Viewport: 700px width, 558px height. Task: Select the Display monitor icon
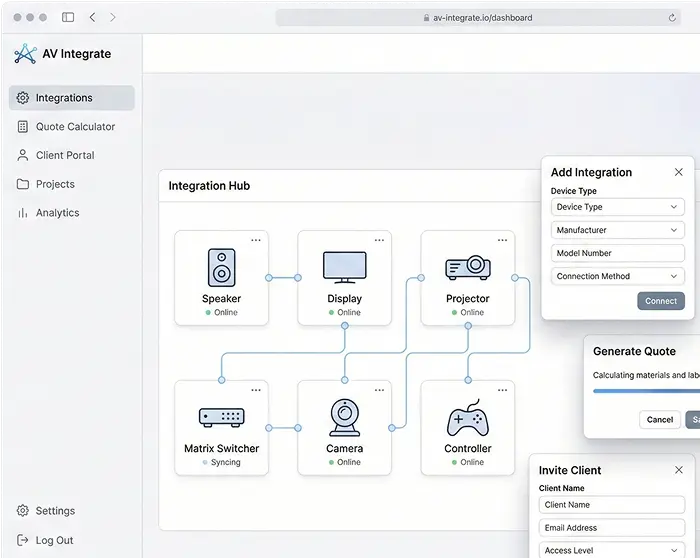[x=345, y=267]
